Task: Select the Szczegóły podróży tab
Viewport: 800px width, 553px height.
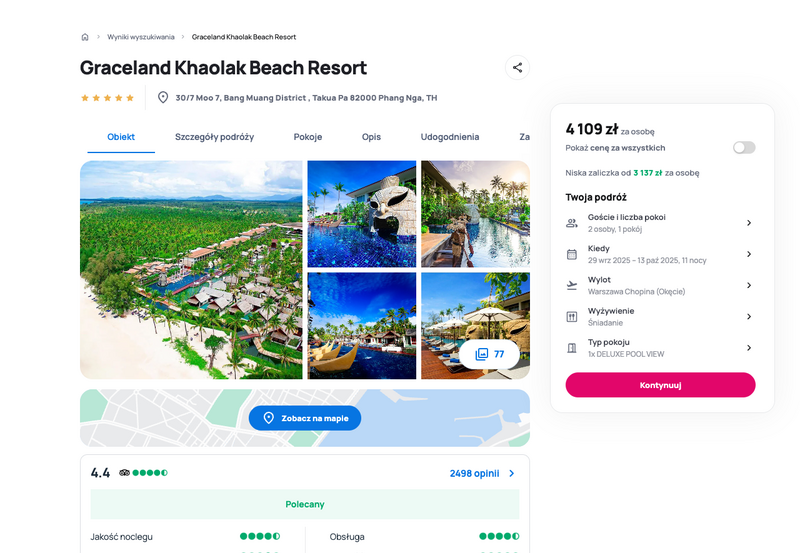Action: (x=214, y=137)
